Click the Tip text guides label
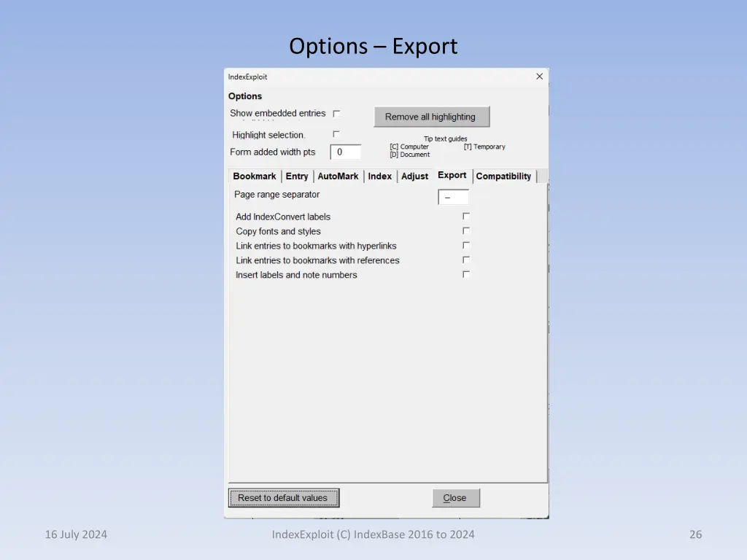Image resolution: width=747 pixels, height=560 pixels. [446, 139]
